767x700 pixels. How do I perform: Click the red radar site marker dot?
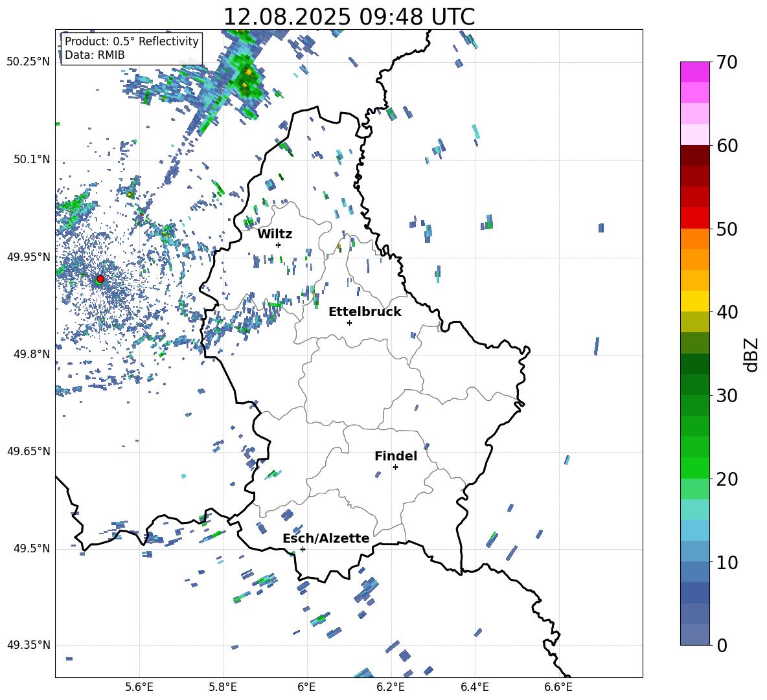100,279
